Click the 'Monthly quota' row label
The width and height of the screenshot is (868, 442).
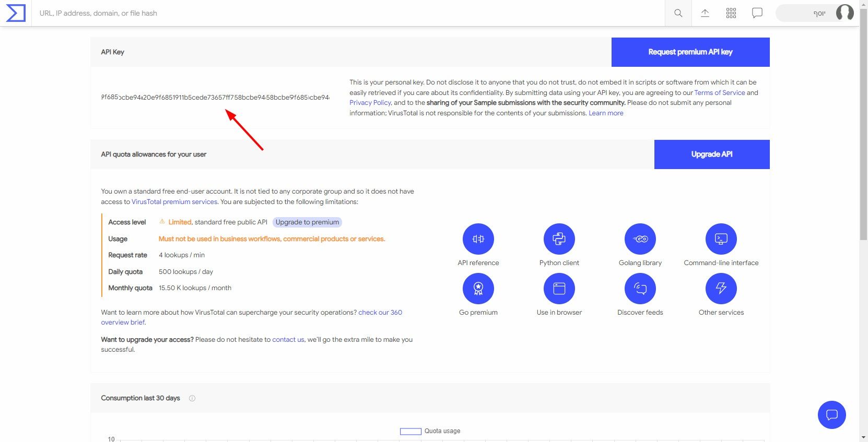coord(130,288)
